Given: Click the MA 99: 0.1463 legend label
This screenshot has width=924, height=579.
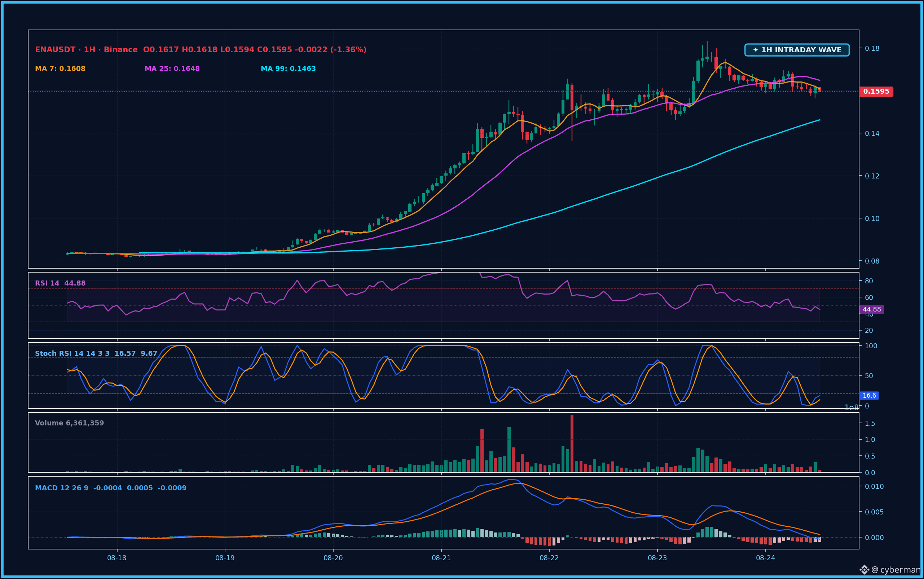Looking at the screenshot, I should 288,69.
